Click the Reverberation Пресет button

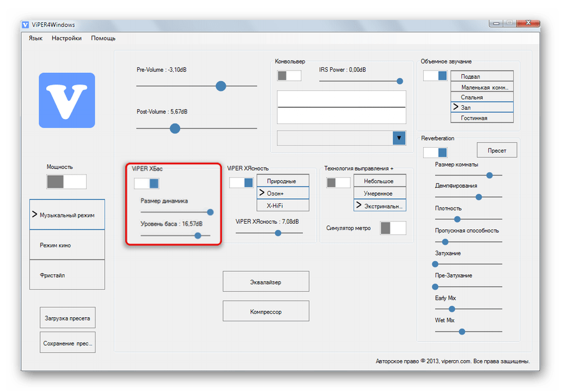pos(497,150)
